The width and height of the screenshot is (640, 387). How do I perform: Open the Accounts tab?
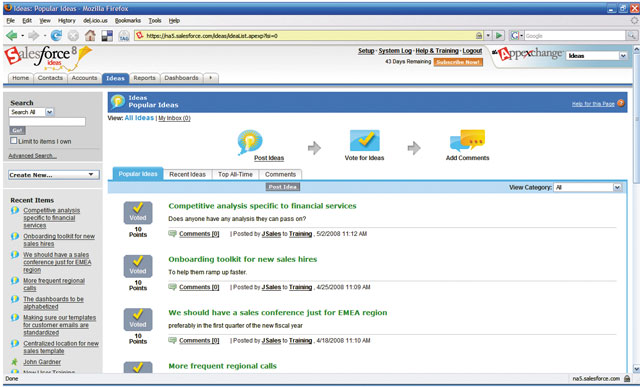[x=84, y=78]
